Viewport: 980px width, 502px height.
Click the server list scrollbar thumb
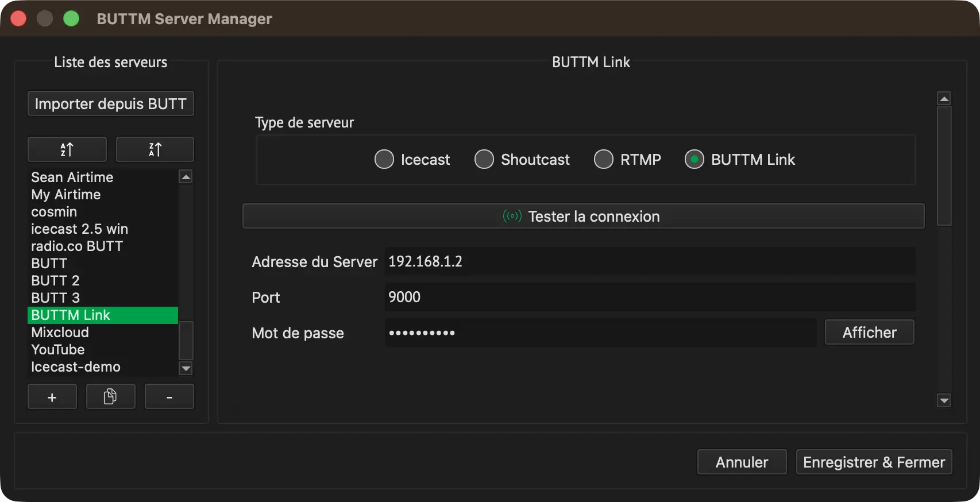[x=186, y=341]
